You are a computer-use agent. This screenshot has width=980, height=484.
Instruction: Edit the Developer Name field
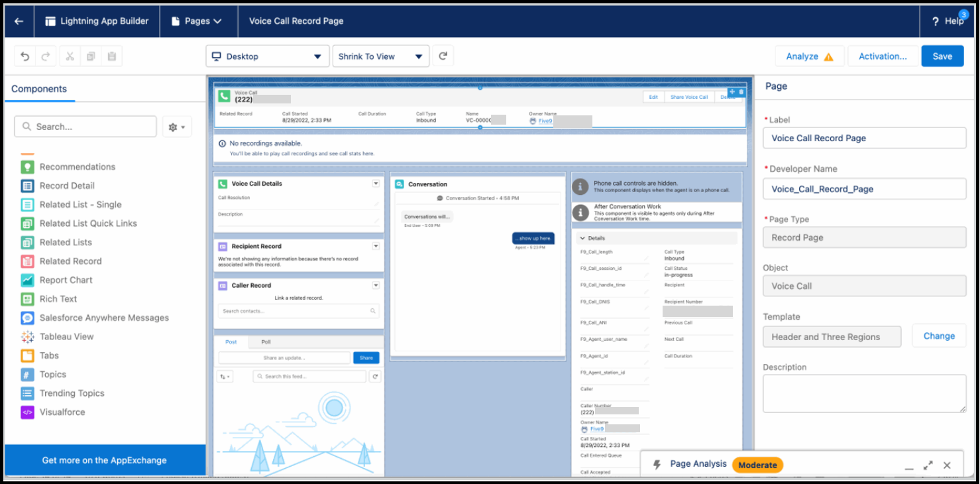(864, 189)
